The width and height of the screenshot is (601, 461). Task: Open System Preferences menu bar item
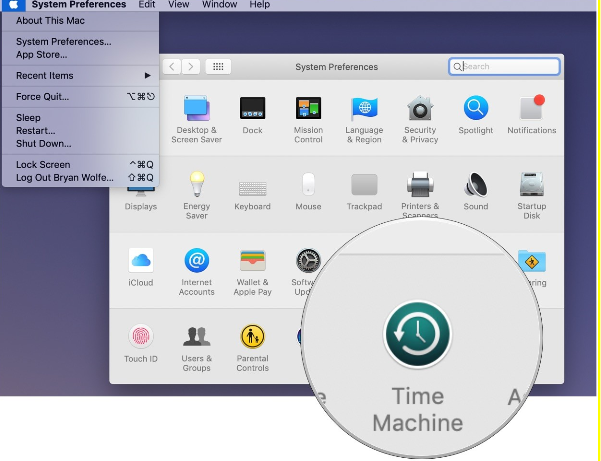pos(79,5)
